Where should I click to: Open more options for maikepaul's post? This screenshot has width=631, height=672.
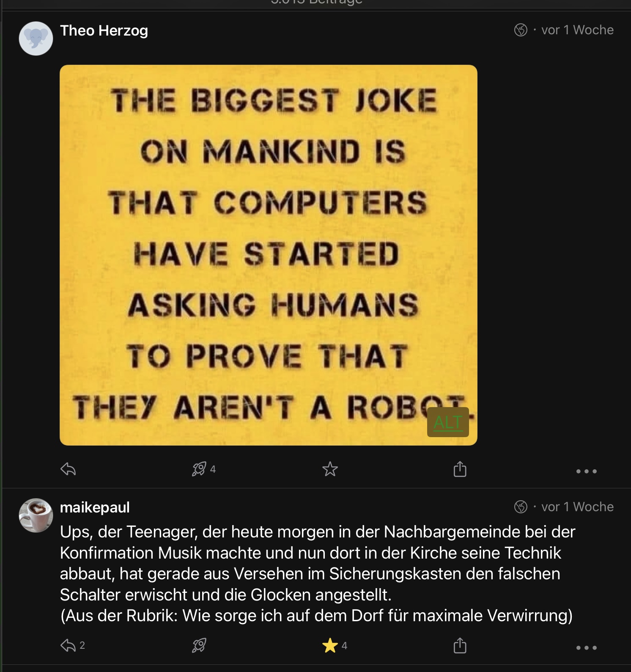point(586,647)
